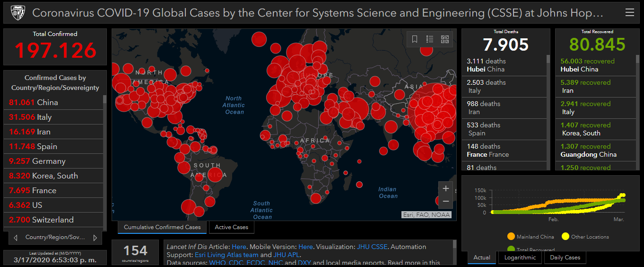644x267 pixels.
Task: Click 533 deaths Spain row
Action: pos(504,129)
